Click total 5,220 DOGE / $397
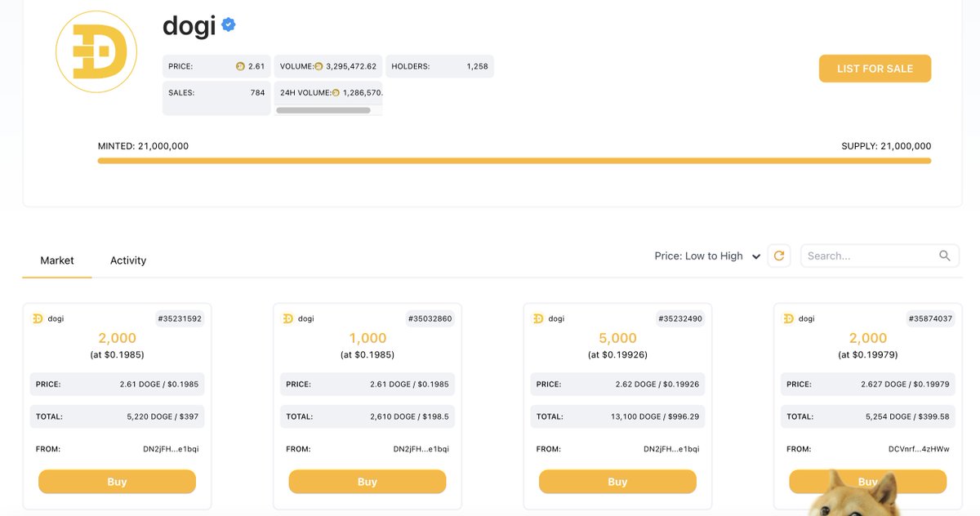This screenshot has height=516, width=980. tap(163, 416)
